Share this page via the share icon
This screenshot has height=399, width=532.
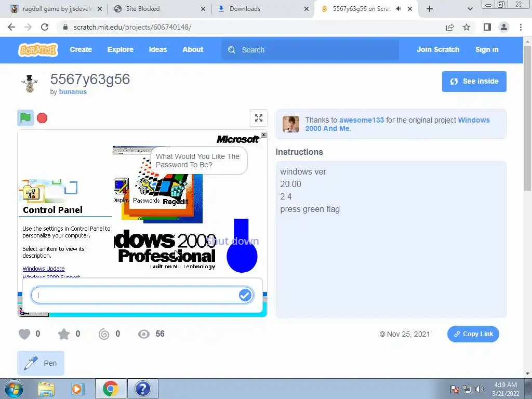pyautogui.click(x=450, y=27)
